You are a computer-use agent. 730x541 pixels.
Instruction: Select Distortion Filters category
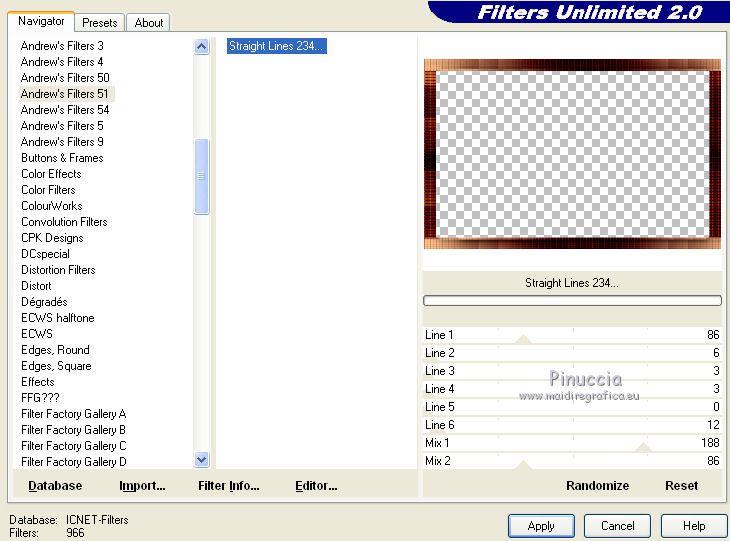58,270
